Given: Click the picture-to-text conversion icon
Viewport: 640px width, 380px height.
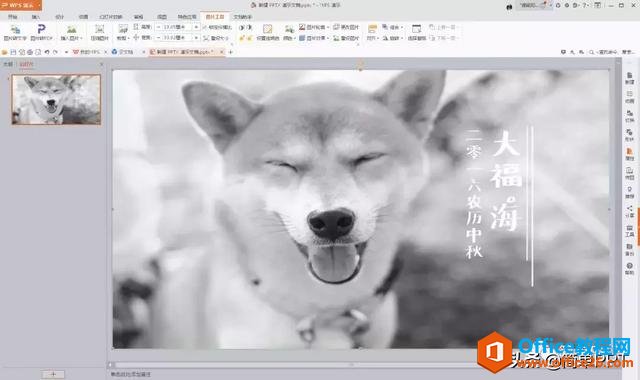Looking at the screenshot, I should coord(15,29).
